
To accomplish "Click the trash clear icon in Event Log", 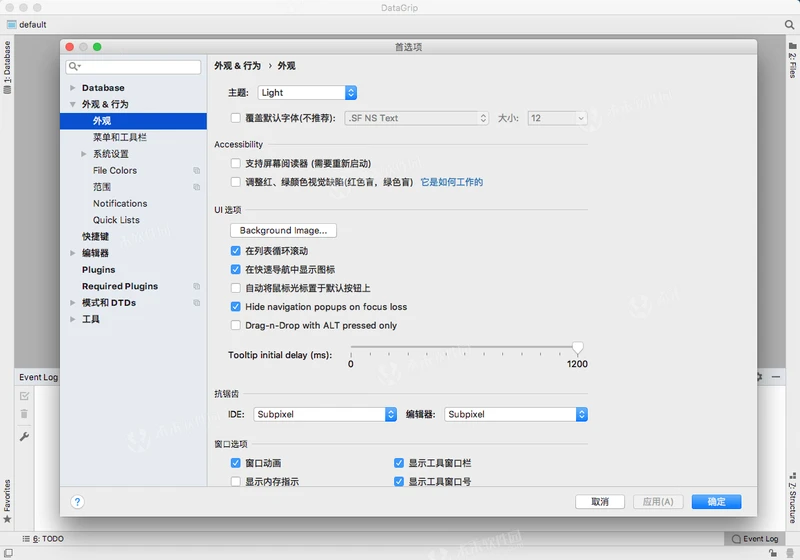I will [x=24, y=414].
